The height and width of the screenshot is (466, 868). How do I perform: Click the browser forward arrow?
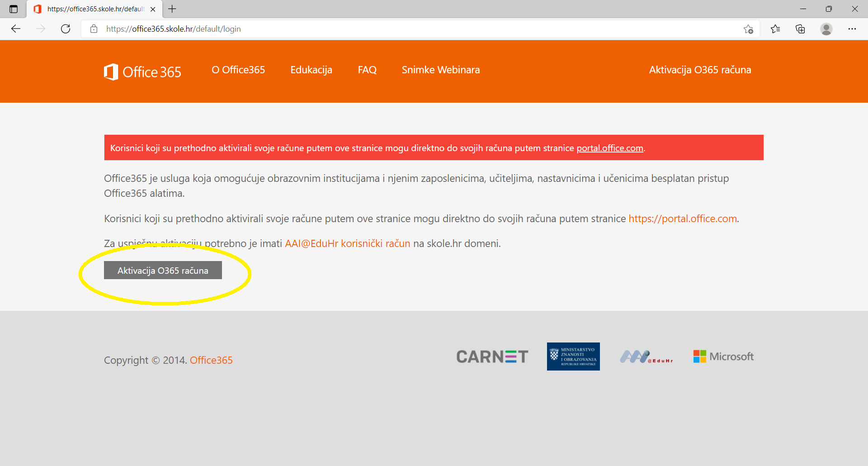41,29
